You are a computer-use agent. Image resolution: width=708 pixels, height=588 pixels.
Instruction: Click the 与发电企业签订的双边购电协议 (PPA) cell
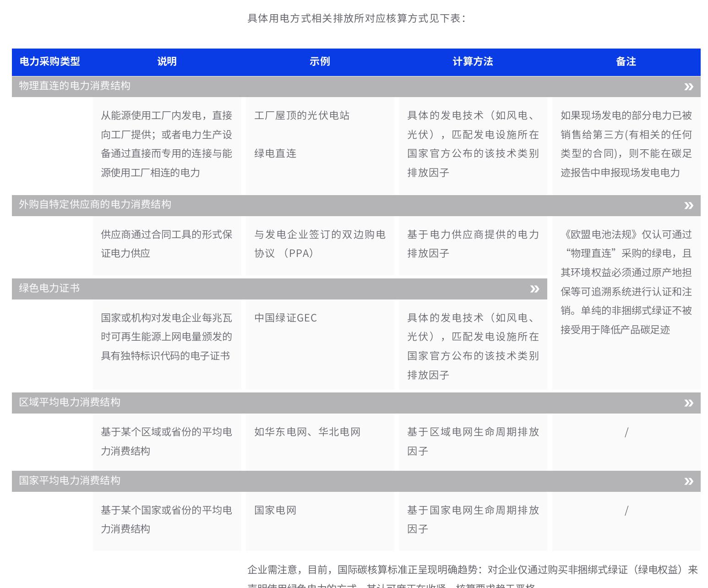pos(320,246)
